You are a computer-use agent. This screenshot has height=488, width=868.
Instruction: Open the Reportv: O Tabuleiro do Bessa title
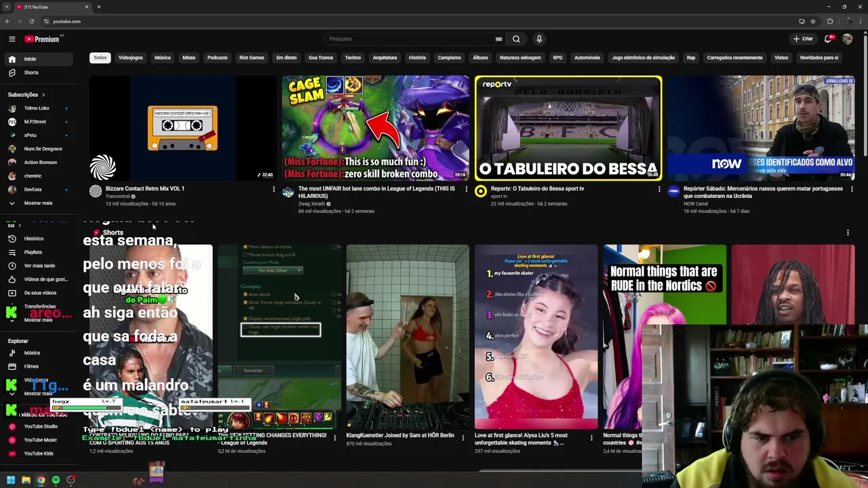pos(537,189)
